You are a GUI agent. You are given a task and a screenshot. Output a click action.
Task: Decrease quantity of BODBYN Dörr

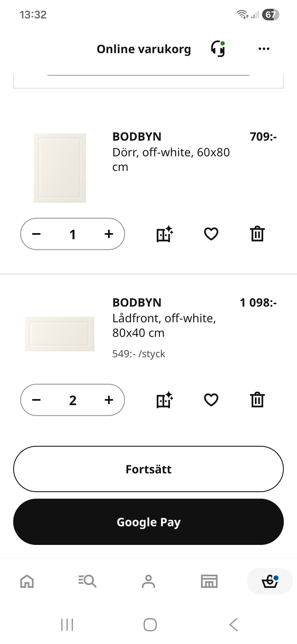coord(37,234)
